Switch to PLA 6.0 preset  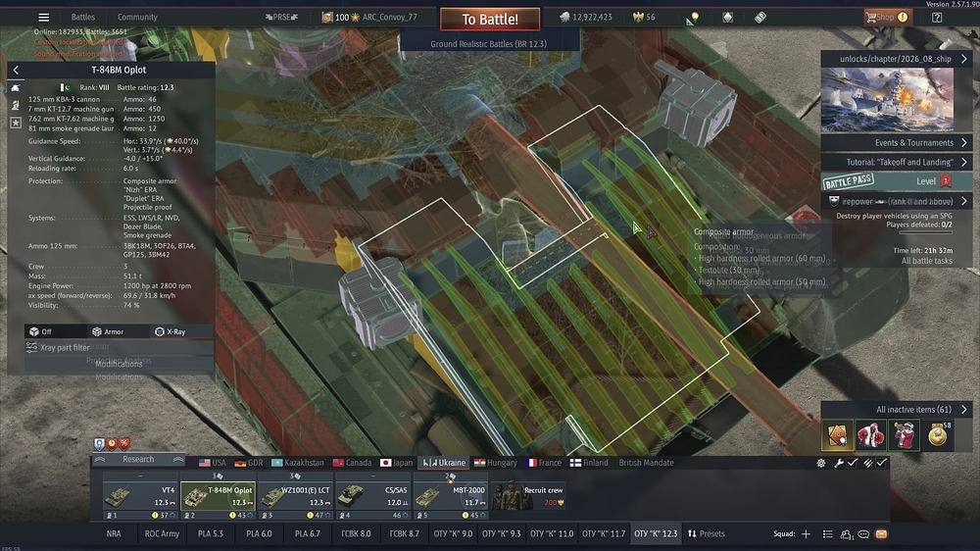pyautogui.click(x=259, y=534)
